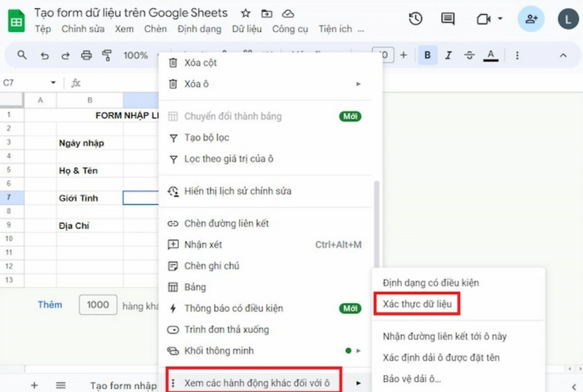Open the all sheets list icon
This screenshot has width=583, height=392.
(x=61, y=385)
